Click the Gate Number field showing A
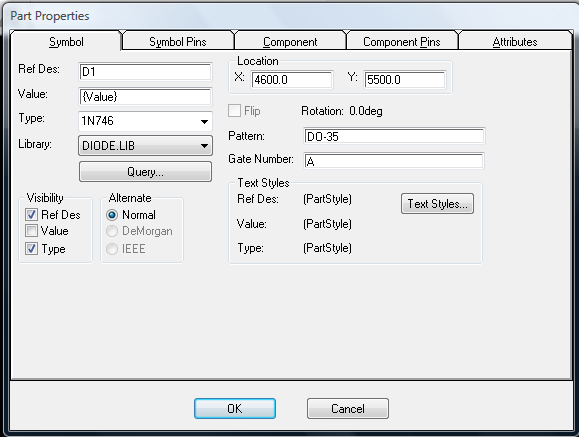Screen dimensions: 579x437 pyautogui.click(x=394, y=161)
